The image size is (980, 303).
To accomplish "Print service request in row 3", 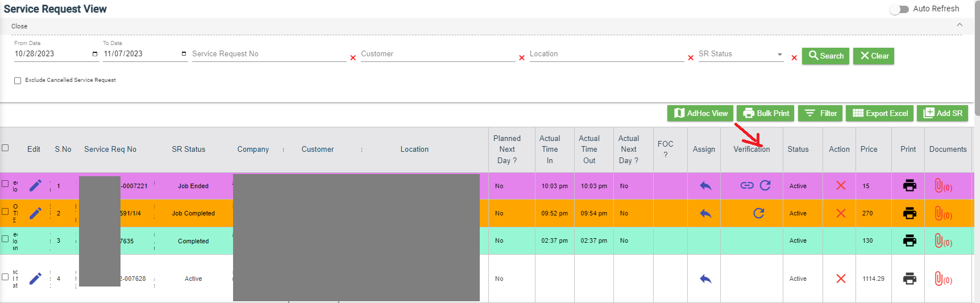I will click(x=909, y=240).
